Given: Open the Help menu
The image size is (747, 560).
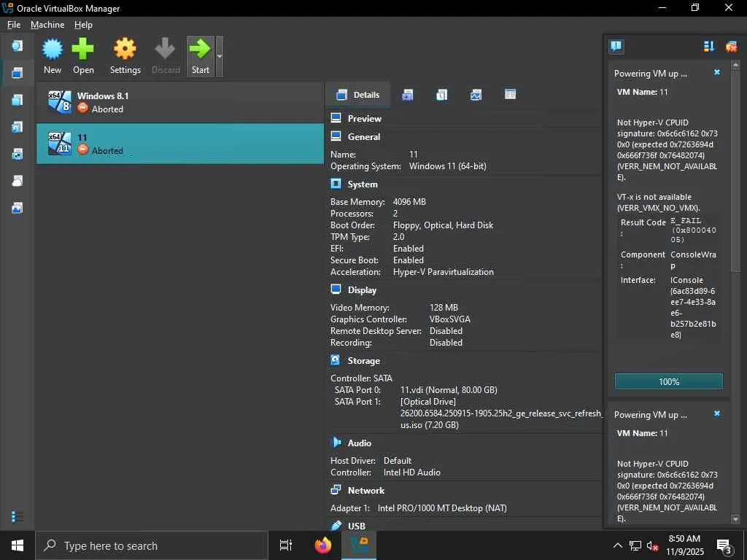Looking at the screenshot, I should point(83,25).
